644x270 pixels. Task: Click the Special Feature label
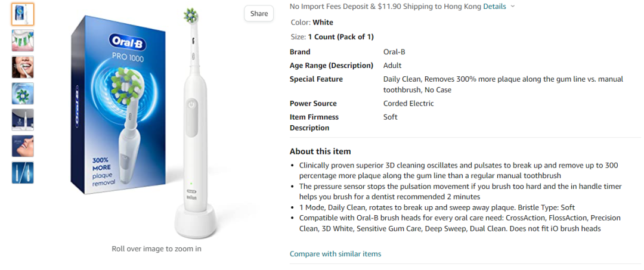tap(316, 79)
